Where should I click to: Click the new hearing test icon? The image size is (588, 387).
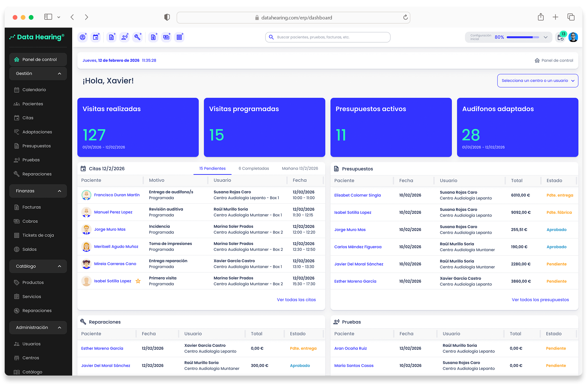coord(125,37)
